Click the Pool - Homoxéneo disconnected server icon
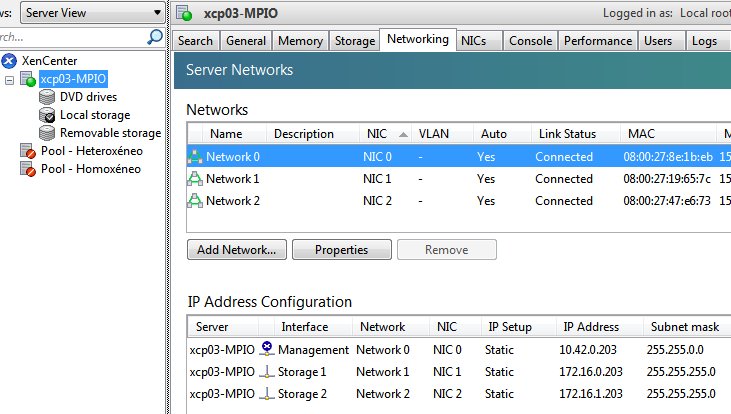Image resolution: width=731 pixels, height=414 pixels. (x=28, y=169)
